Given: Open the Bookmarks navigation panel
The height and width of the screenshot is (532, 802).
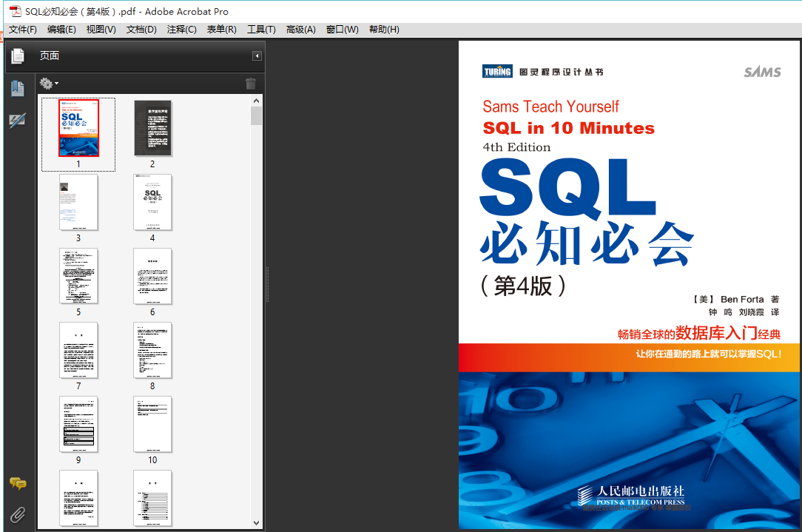Looking at the screenshot, I should point(18,88).
